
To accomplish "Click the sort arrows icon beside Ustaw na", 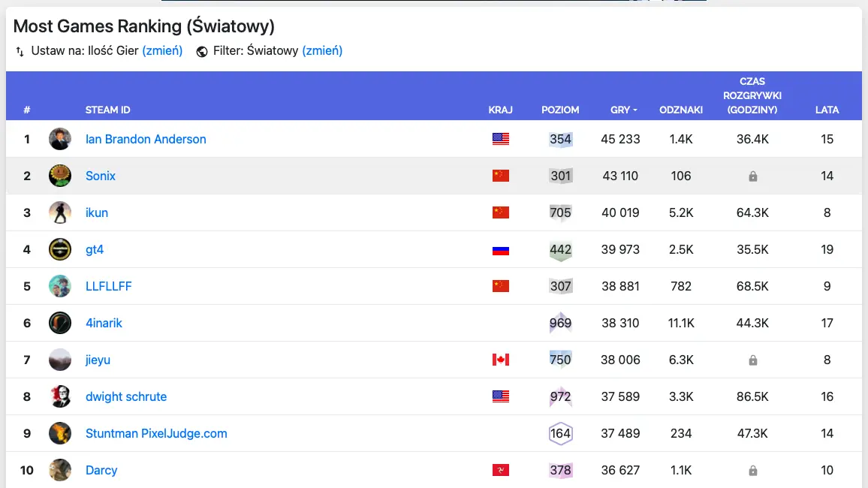I will pyautogui.click(x=20, y=52).
